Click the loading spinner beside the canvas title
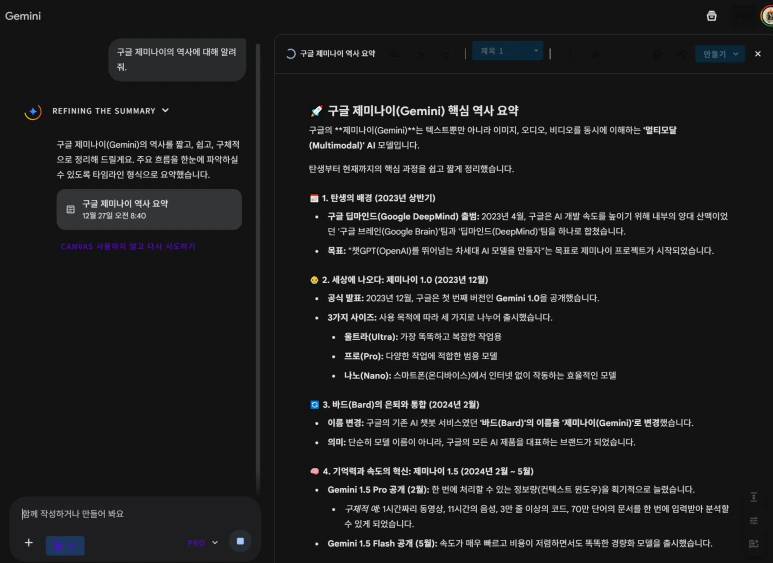The image size is (773, 563). [290, 54]
